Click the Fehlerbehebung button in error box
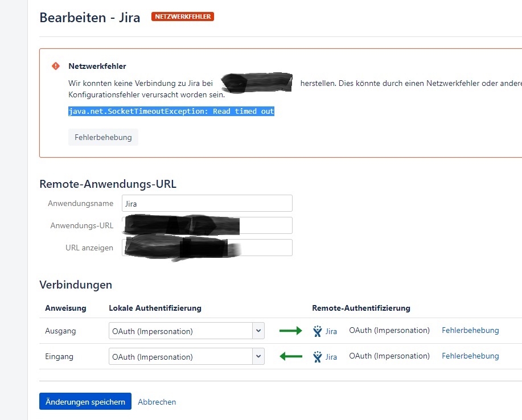The width and height of the screenshot is (522, 420). tap(103, 137)
